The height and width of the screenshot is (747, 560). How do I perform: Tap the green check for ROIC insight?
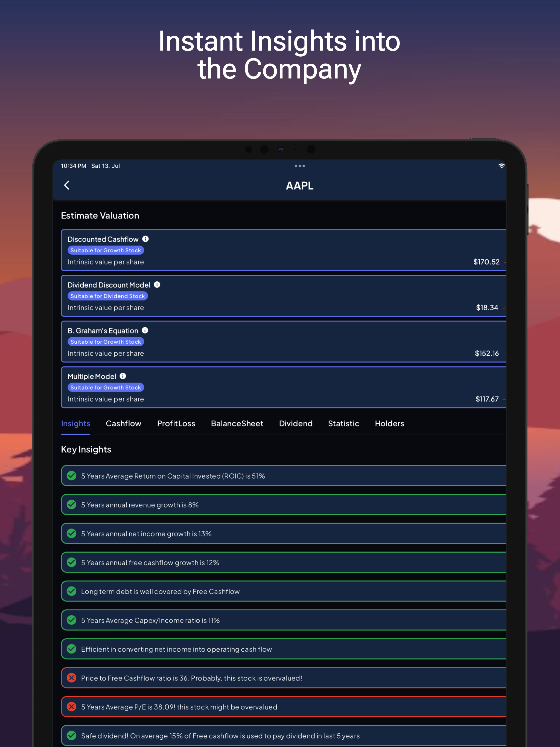(x=72, y=475)
